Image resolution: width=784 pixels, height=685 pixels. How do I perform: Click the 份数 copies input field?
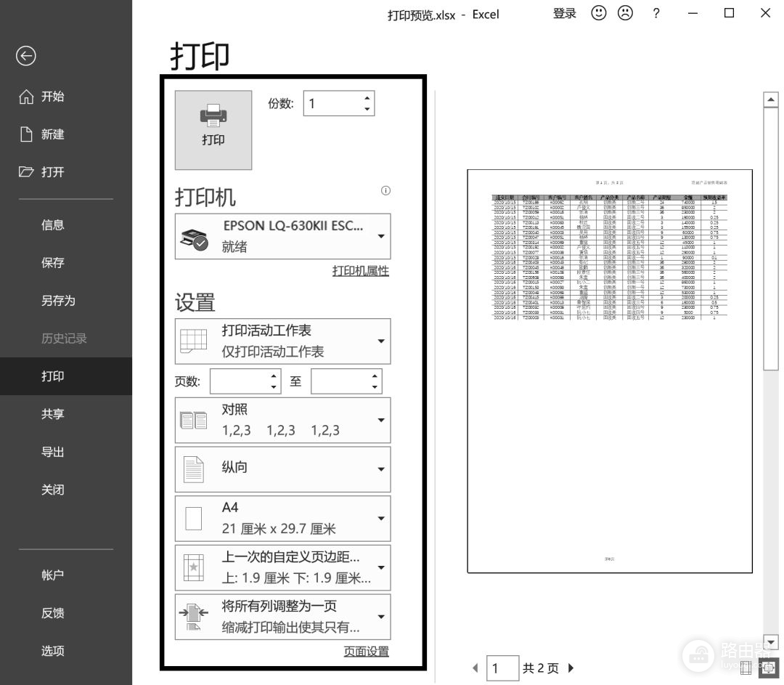(x=333, y=104)
